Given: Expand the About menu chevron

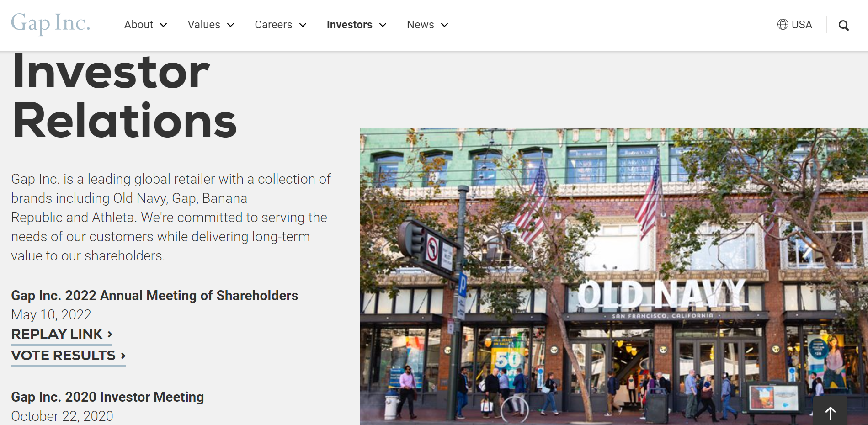Looking at the screenshot, I should [163, 25].
